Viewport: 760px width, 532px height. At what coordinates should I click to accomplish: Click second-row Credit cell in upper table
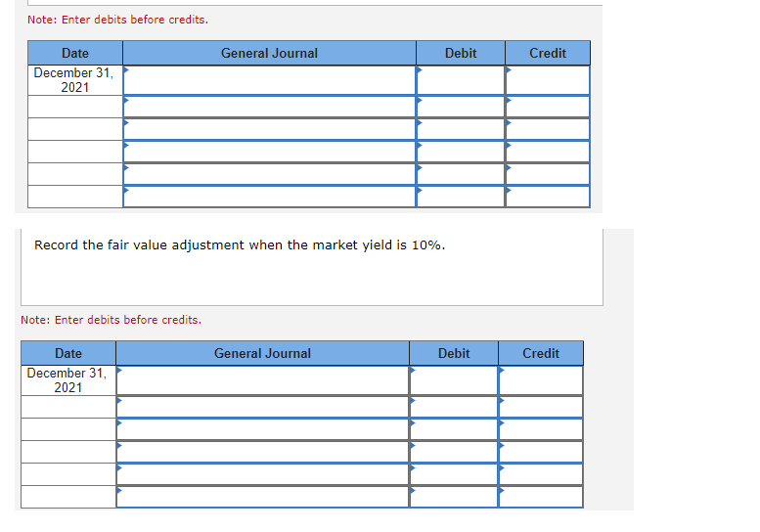[x=548, y=107]
